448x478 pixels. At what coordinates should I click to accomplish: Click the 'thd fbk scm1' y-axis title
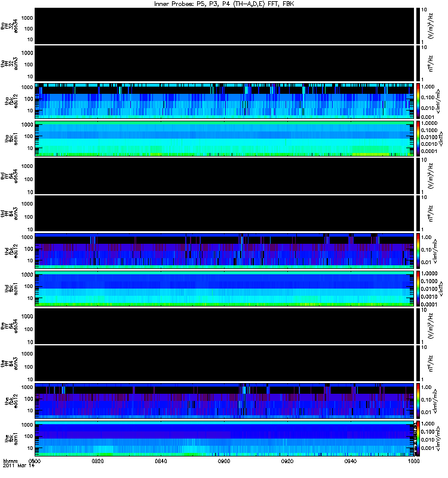click(11, 289)
